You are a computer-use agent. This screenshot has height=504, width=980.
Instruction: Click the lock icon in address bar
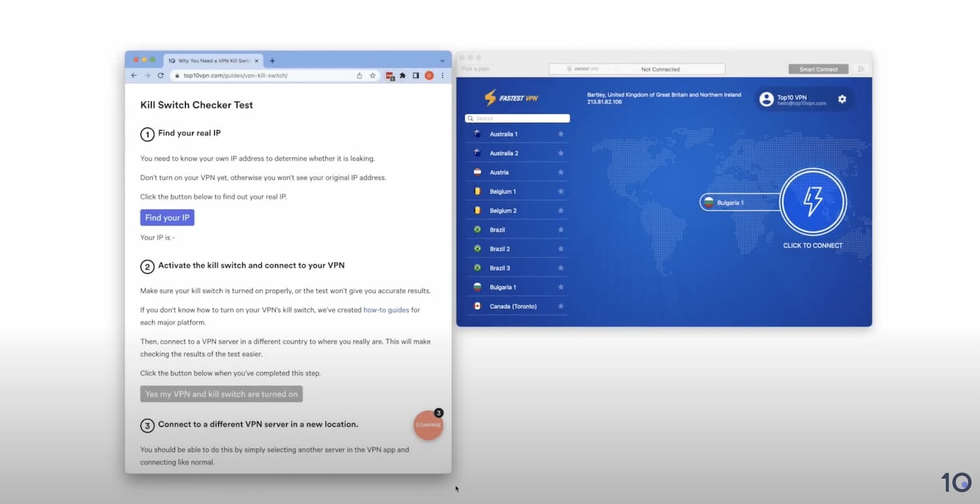pyautogui.click(x=177, y=76)
